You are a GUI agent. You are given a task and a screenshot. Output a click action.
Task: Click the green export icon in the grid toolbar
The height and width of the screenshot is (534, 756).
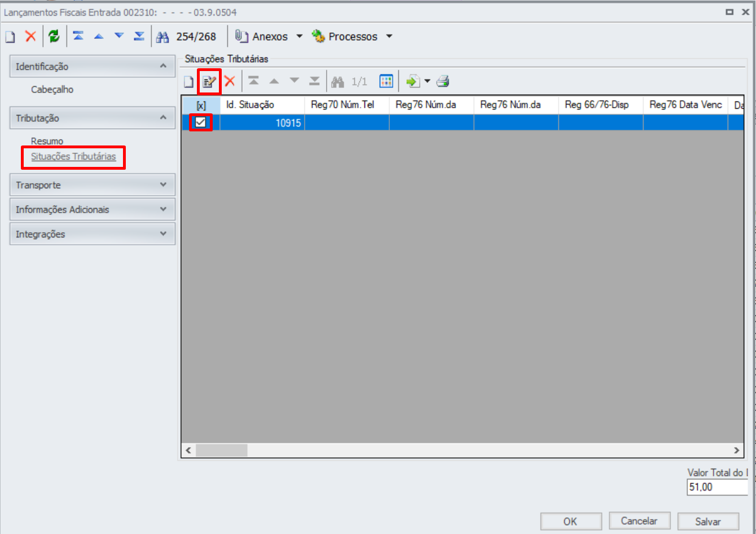tap(413, 82)
